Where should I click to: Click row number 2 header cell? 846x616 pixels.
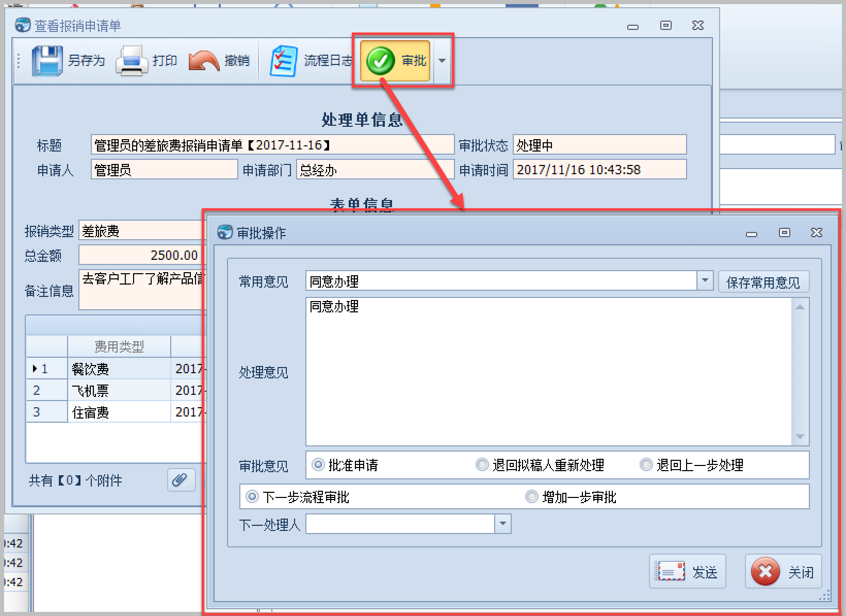pyautogui.click(x=47, y=390)
